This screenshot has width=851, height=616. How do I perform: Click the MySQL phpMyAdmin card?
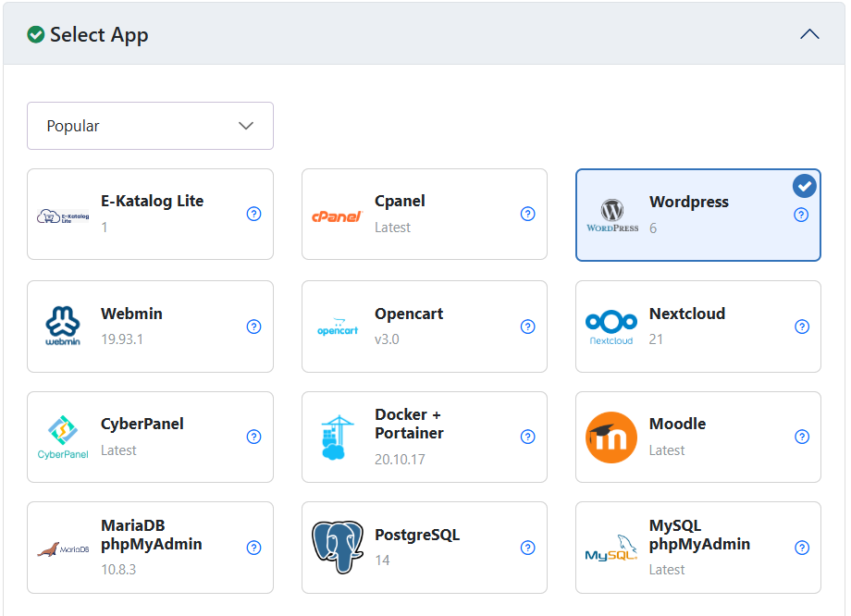point(697,548)
